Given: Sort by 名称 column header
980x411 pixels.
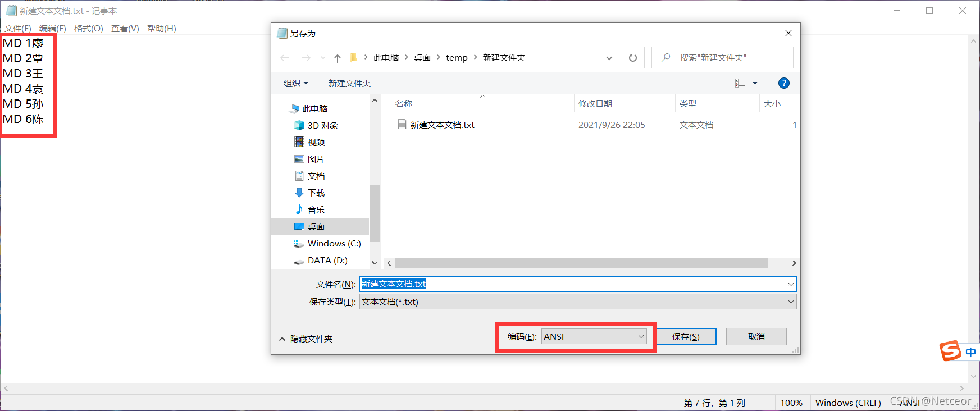Looking at the screenshot, I should (404, 103).
